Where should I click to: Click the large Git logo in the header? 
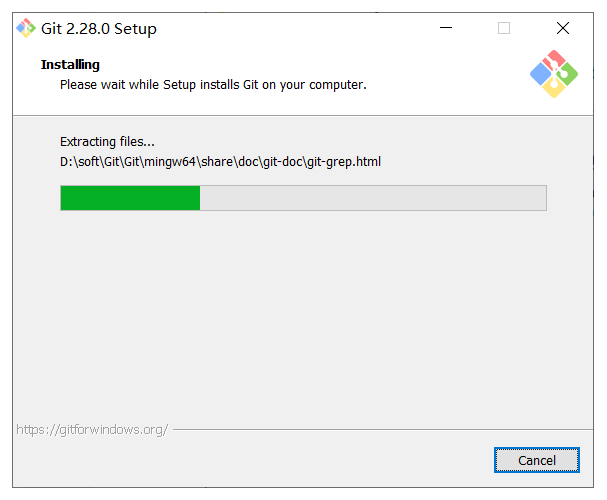point(554,74)
